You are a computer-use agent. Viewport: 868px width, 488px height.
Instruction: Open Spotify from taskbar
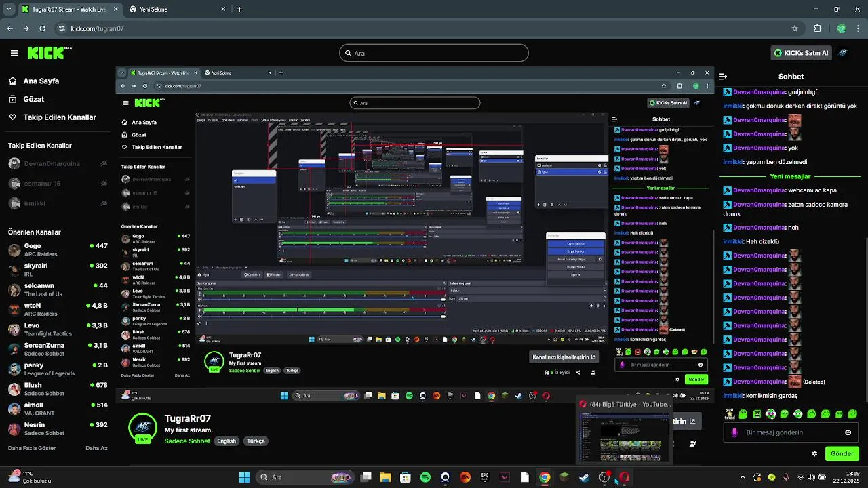pyautogui.click(x=425, y=477)
